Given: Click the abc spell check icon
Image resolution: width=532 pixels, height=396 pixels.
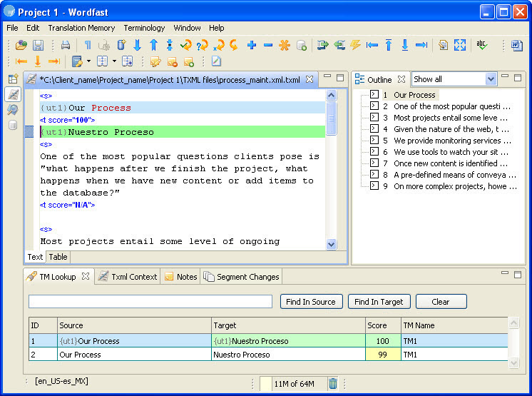Looking at the screenshot, I should pos(482,45).
